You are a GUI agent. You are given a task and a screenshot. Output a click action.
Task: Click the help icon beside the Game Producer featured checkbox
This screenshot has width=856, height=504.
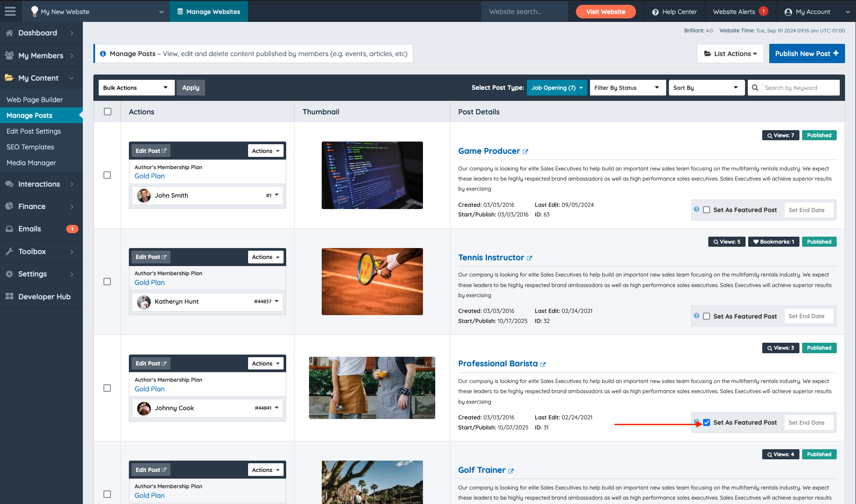click(x=696, y=209)
